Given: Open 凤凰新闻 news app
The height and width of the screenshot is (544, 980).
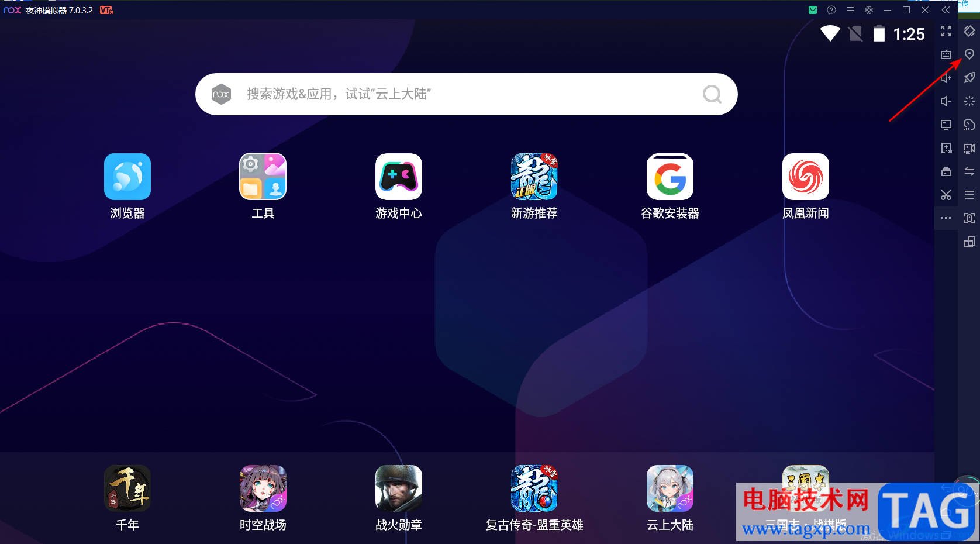Looking at the screenshot, I should pos(806,177).
